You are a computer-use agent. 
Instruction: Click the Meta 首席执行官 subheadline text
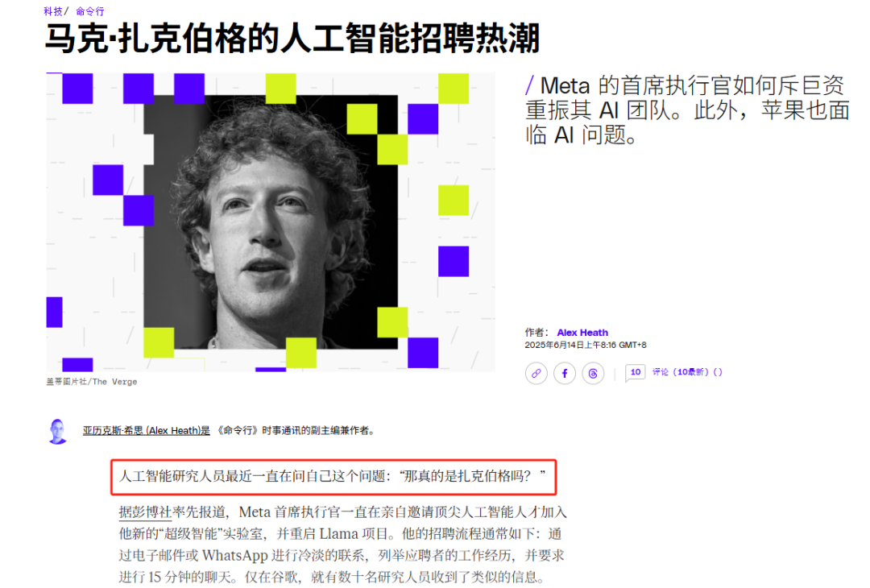pos(688,110)
